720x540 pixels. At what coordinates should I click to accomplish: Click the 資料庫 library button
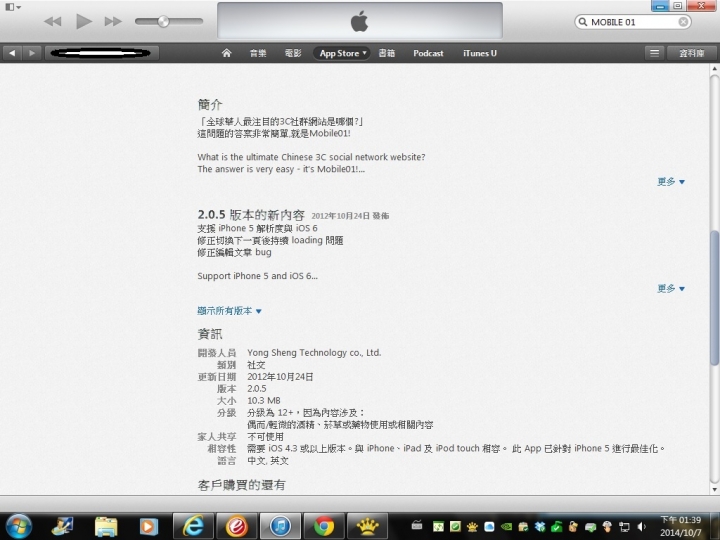[x=692, y=53]
